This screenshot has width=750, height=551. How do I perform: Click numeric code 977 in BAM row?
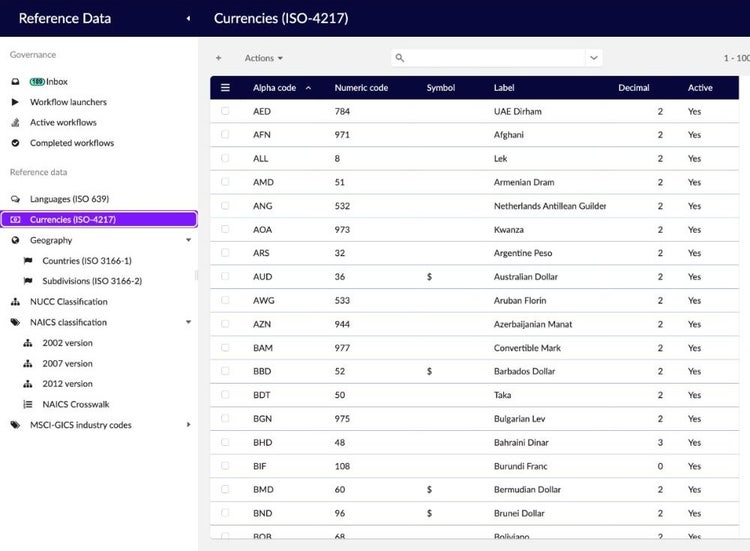click(342, 348)
